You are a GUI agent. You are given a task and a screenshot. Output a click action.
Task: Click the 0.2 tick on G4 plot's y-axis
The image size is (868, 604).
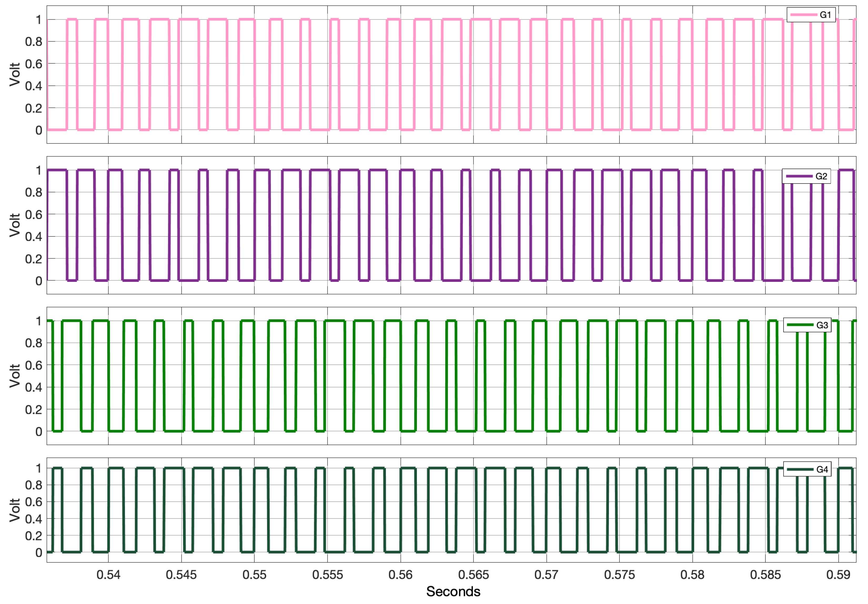(34, 536)
